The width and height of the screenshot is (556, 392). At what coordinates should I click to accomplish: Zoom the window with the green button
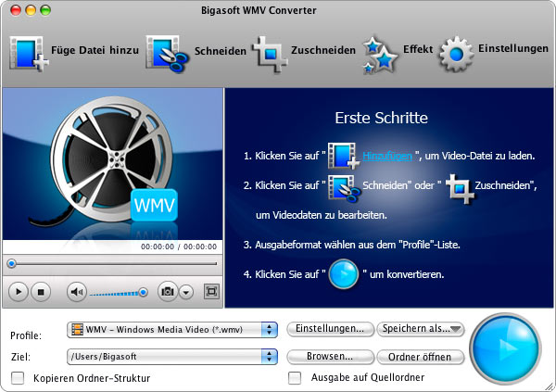pos(45,10)
